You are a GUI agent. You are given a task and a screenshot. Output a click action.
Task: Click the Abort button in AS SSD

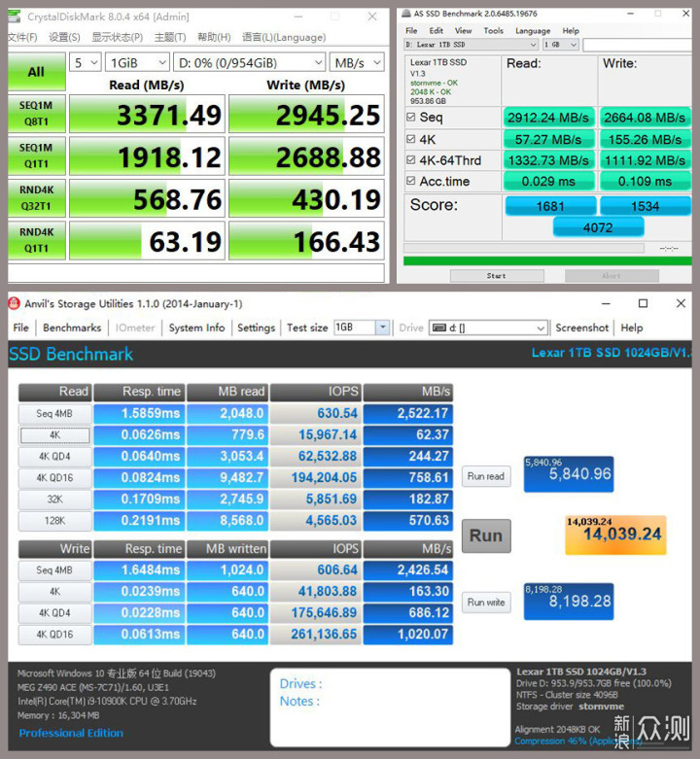pyautogui.click(x=612, y=275)
